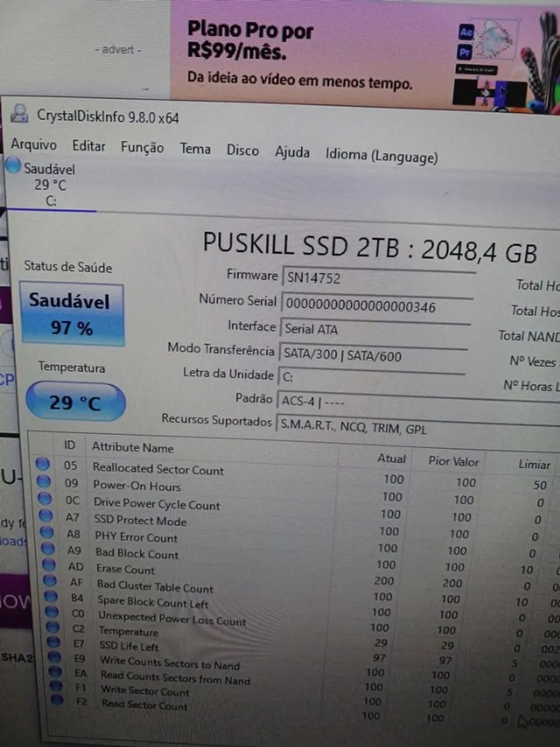Open the Função menu
This screenshot has height=747, width=560.
[142, 147]
